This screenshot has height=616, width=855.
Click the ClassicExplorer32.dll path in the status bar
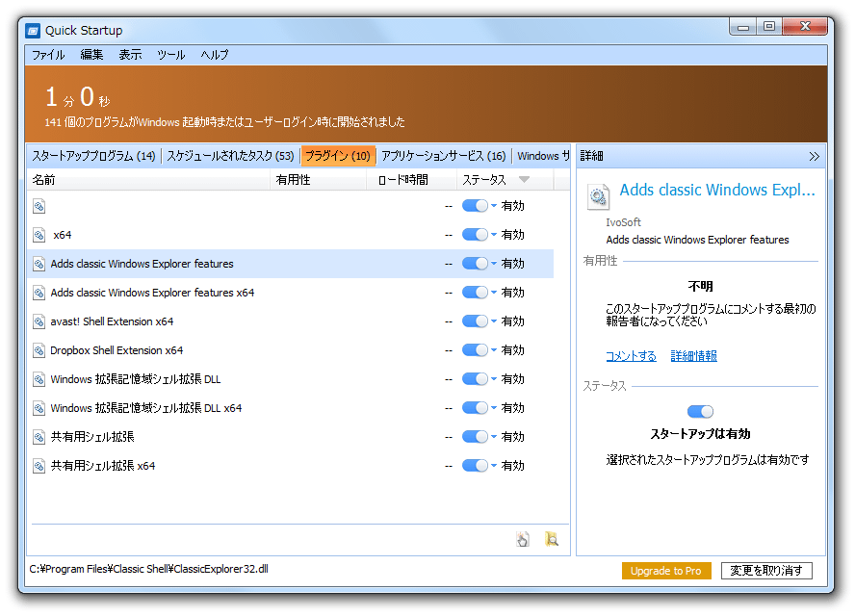(x=149, y=569)
